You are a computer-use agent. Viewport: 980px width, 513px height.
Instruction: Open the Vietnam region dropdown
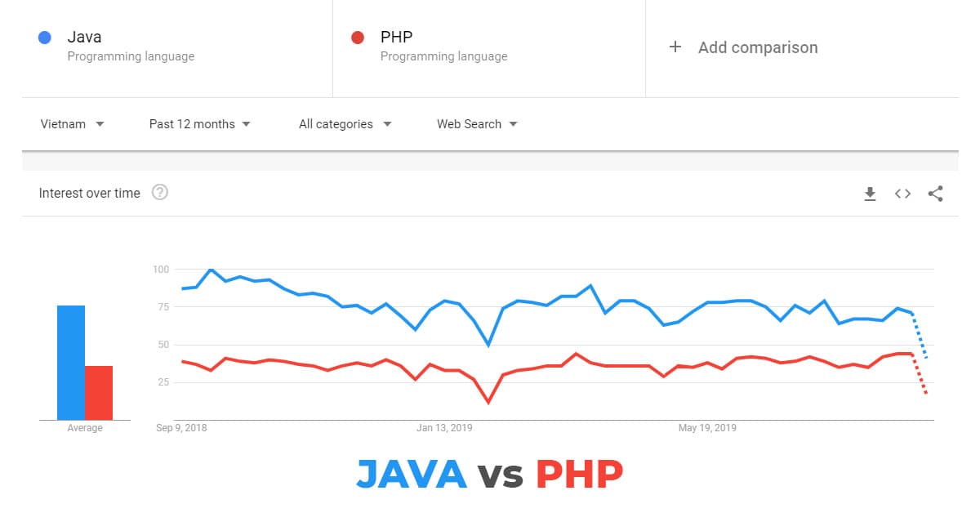point(72,123)
